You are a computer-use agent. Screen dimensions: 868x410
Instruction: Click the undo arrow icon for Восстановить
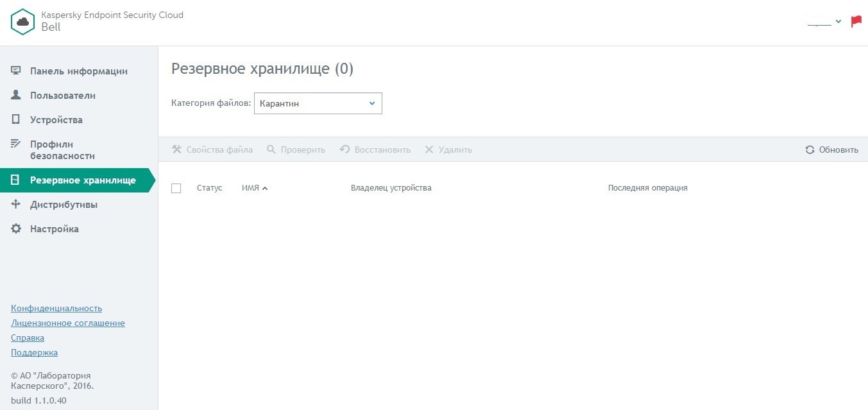pyautogui.click(x=345, y=149)
